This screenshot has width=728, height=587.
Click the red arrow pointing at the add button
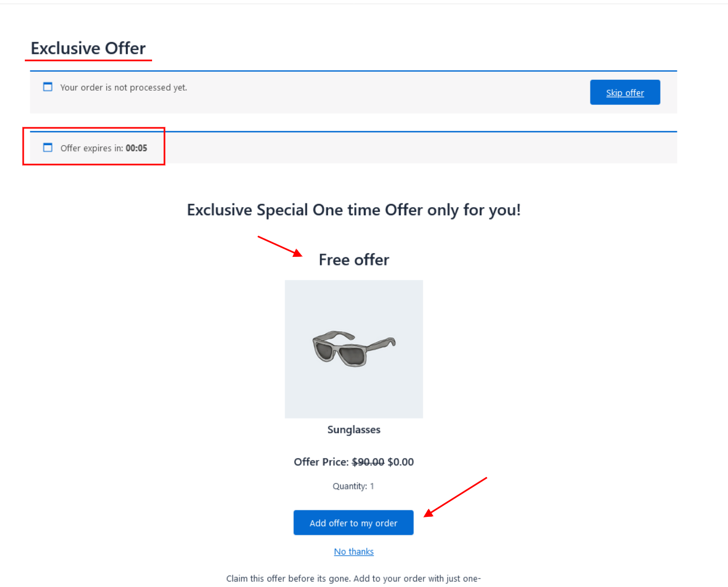click(x=456, y=497)
